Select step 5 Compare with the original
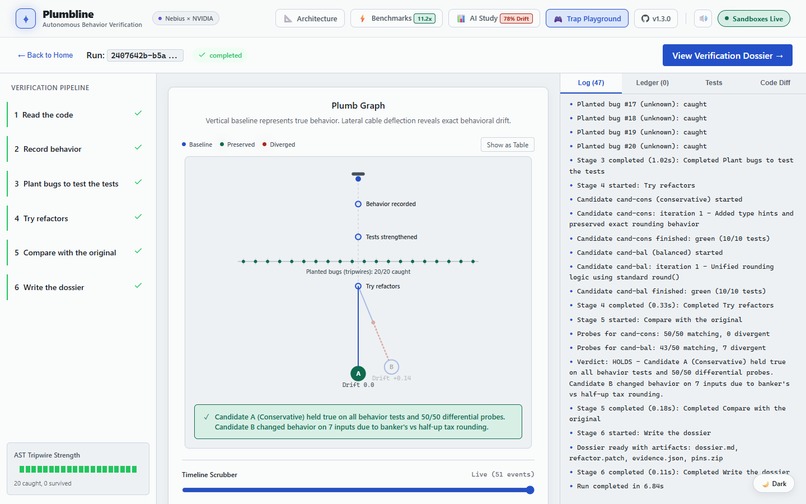This screenshot has height=504, width=806. (78, 253)
